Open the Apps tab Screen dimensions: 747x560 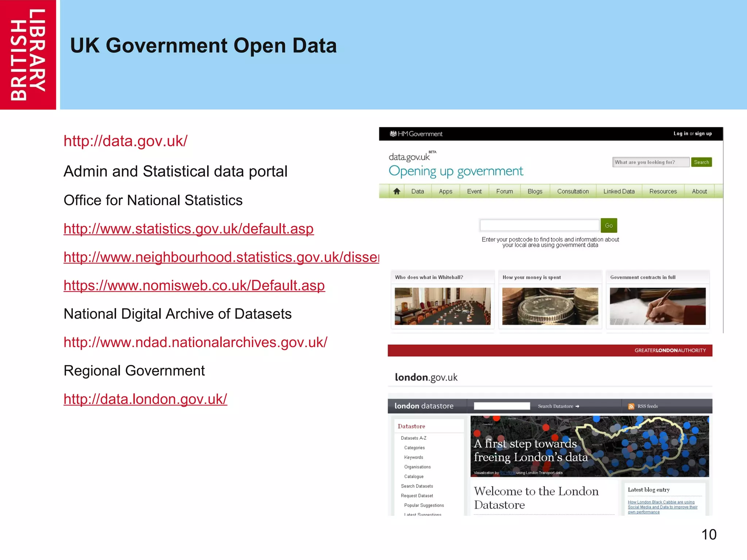[445, 191]
